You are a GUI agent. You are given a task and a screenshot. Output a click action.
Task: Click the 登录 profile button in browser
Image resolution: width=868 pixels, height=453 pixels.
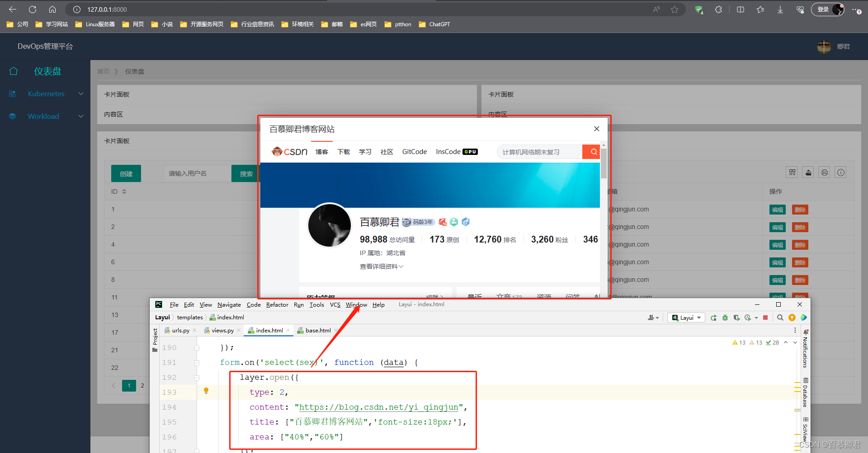coord(828,9)
